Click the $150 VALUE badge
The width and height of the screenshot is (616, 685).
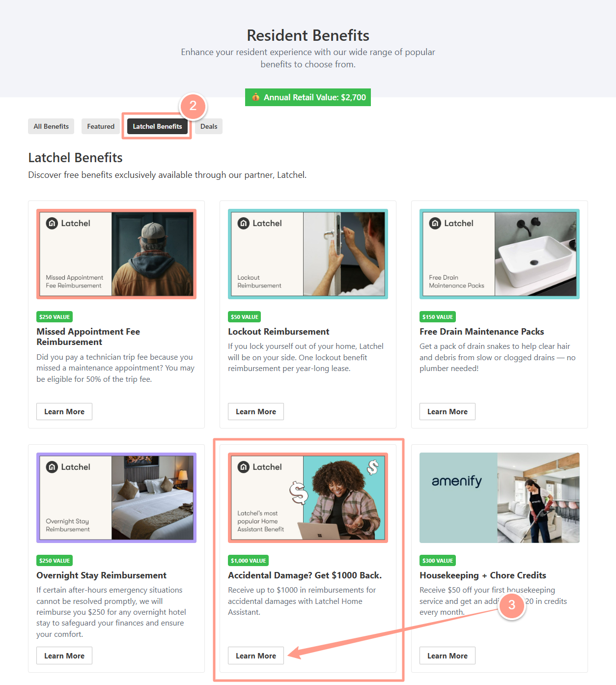click(438, 317)
